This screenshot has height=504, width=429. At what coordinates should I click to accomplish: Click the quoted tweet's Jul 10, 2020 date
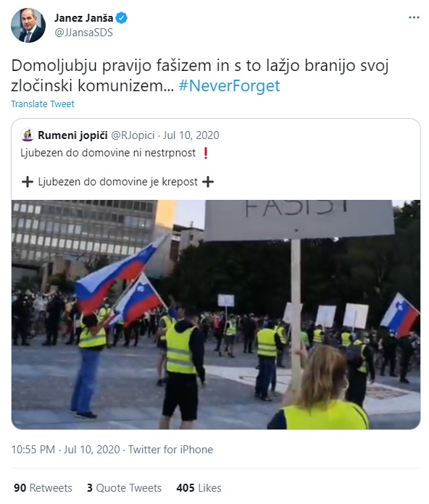click(x=191, y=135)
